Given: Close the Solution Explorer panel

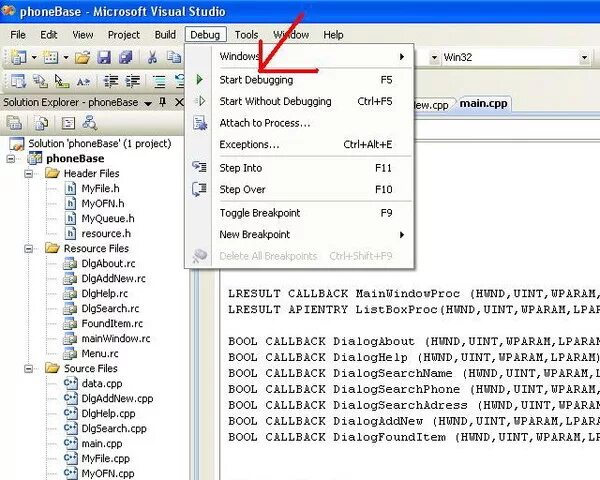Looking at the screenshot, I should 179,102.
